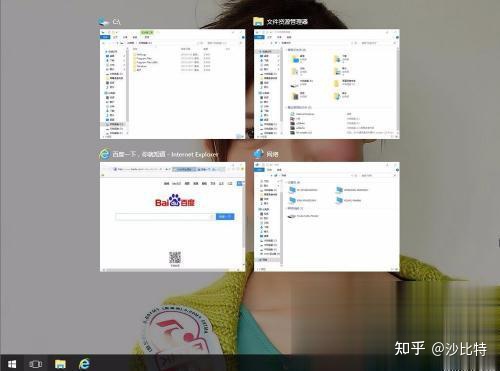Viewport: 500px width, 371px height.
Task: Click the Baidu search box in IE preview
Action: (x=165, y=217)
